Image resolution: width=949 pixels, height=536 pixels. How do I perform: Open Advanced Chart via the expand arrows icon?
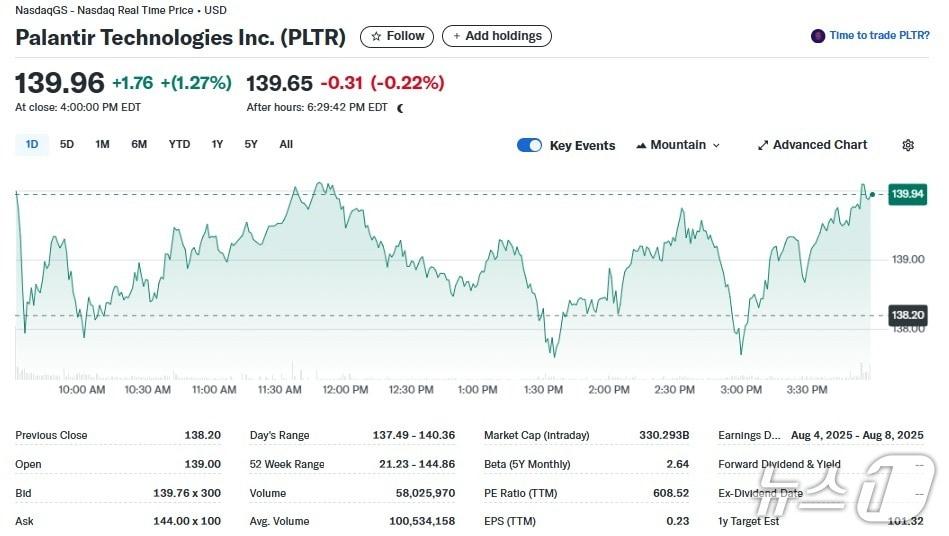pos(763,145)
